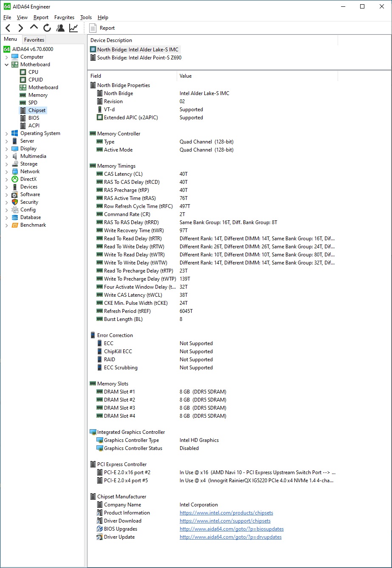392x568 pixels.
Task: Collapse the Motherboard tree node
Action: (6, 65)
